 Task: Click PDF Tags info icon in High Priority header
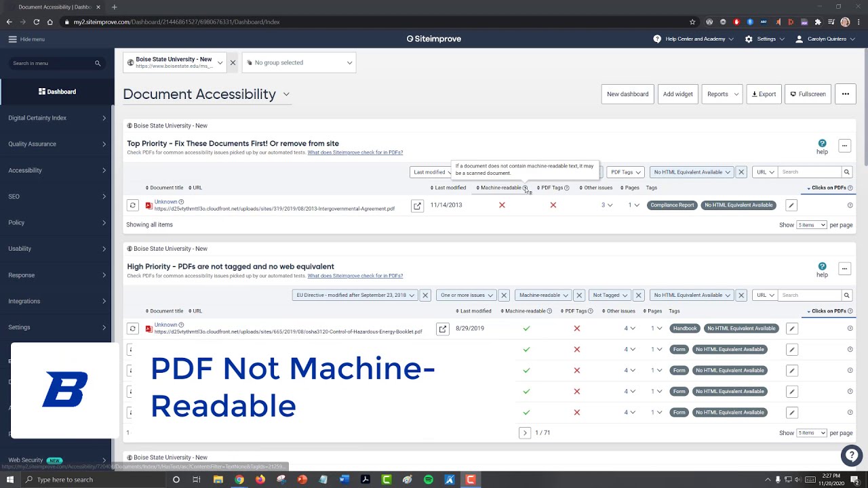(x=591, y=311)
